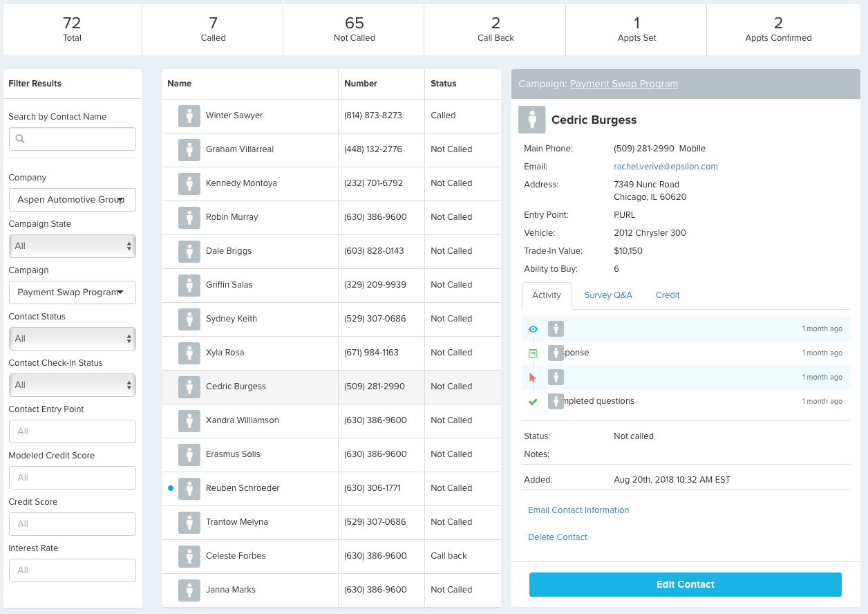
Task: Click Celeste Forbes' avatar icon
Action: [x=189, y=557]
